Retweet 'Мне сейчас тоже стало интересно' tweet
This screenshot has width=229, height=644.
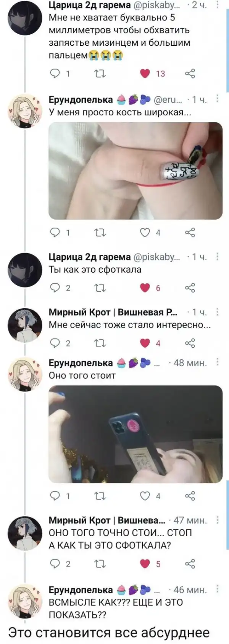(x=100, y=344)
